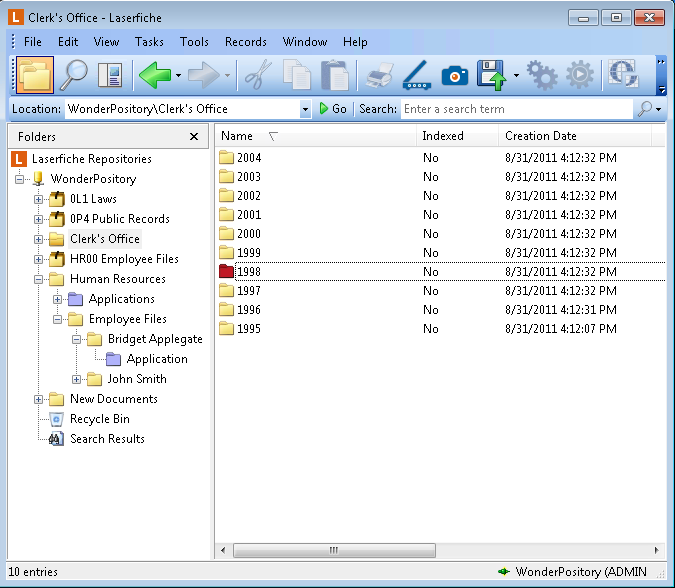675x588 pixels.
Task: Click the scissors cut icon
Action: (258, 75)
